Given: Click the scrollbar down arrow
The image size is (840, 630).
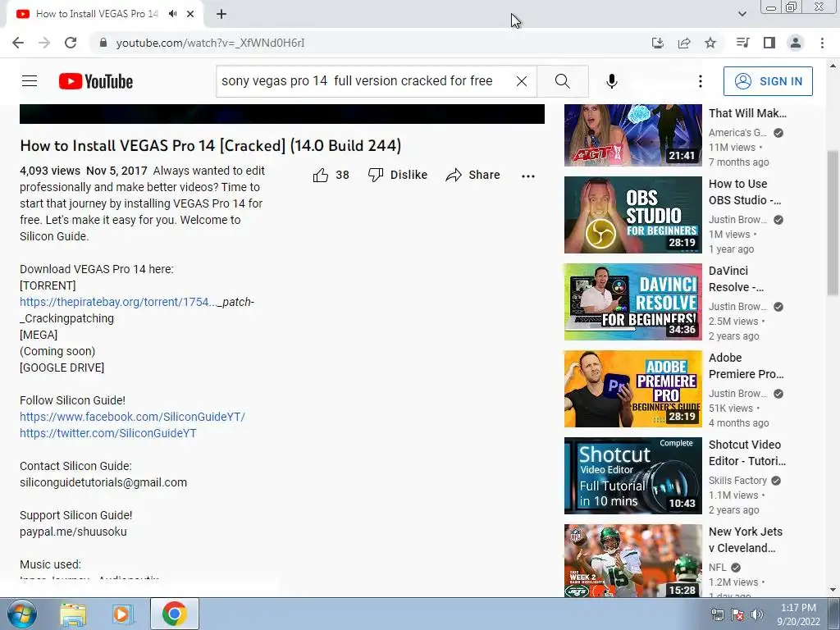Looking at the screenshot, I should point(833,590).
